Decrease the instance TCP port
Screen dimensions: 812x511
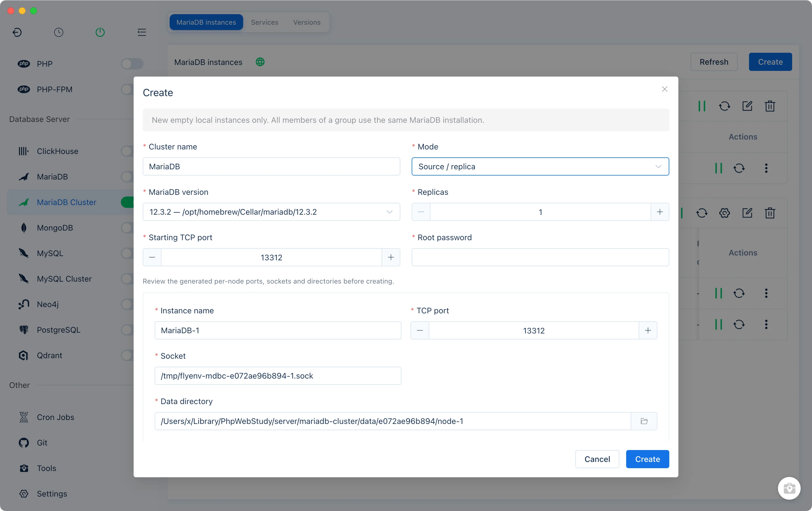420,330
